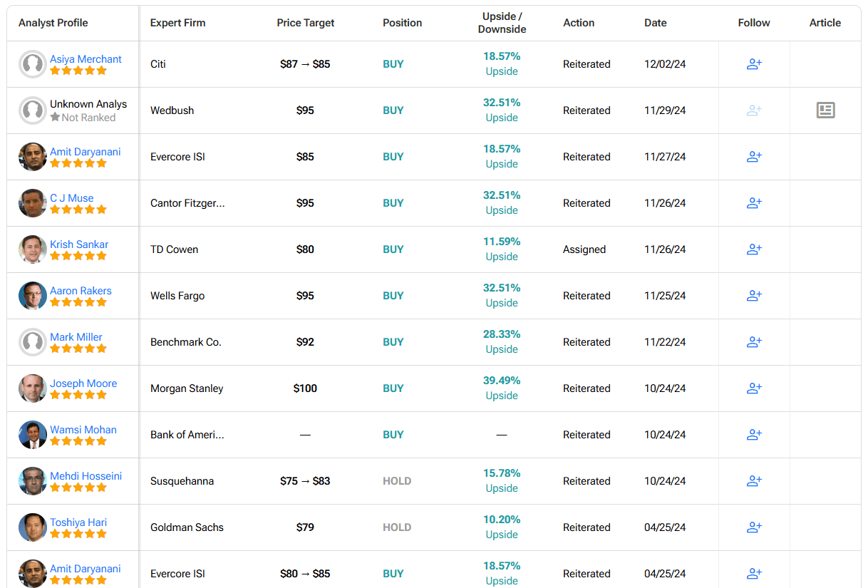
Task: Click the Date column header
Action: 655,23
